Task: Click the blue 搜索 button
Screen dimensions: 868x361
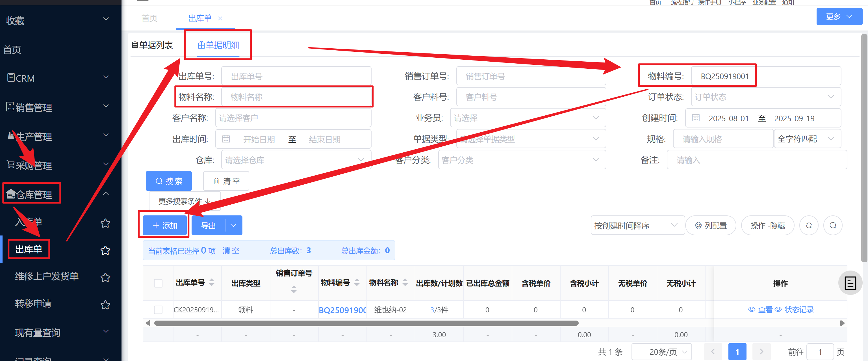Action: [x=168, y=181]
